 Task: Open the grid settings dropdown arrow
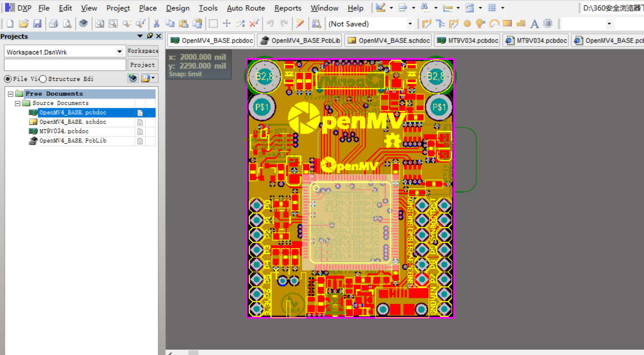coord(503,8)
